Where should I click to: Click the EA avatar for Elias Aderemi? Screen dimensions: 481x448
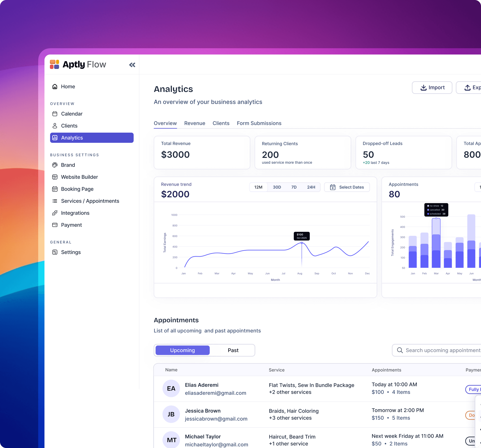click(x=171, y=388)
